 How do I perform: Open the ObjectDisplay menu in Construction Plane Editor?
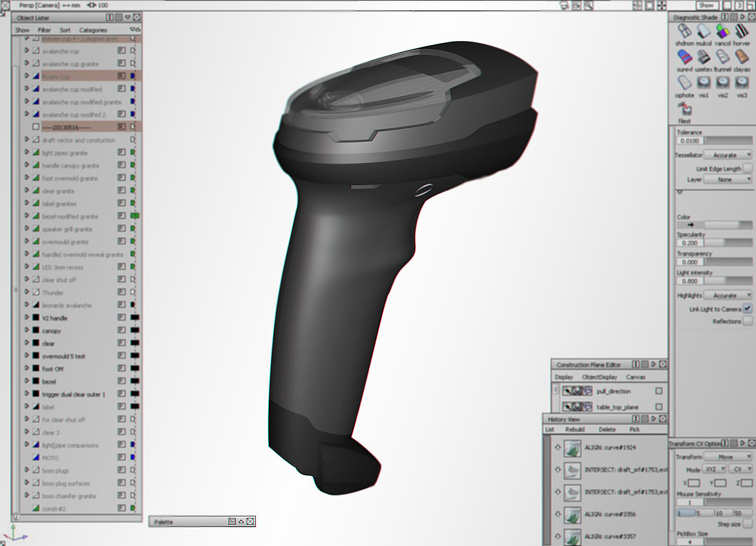coord(599,377)
